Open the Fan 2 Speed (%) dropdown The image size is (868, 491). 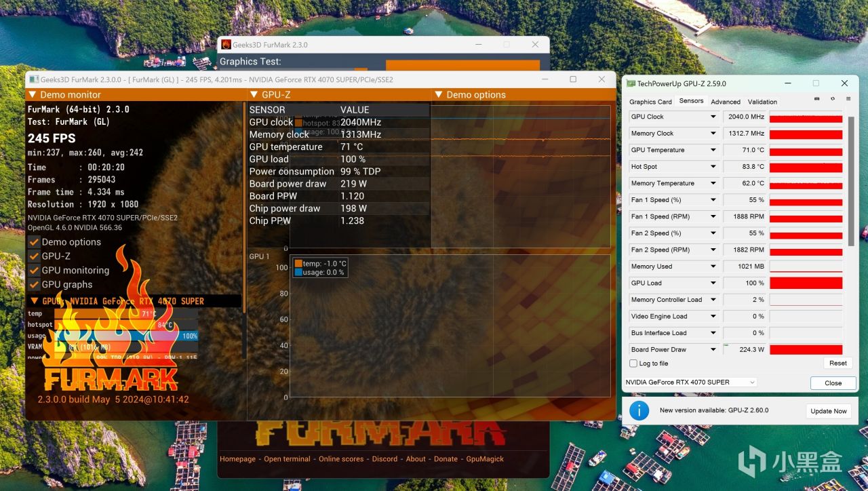(x=713, y=233)
